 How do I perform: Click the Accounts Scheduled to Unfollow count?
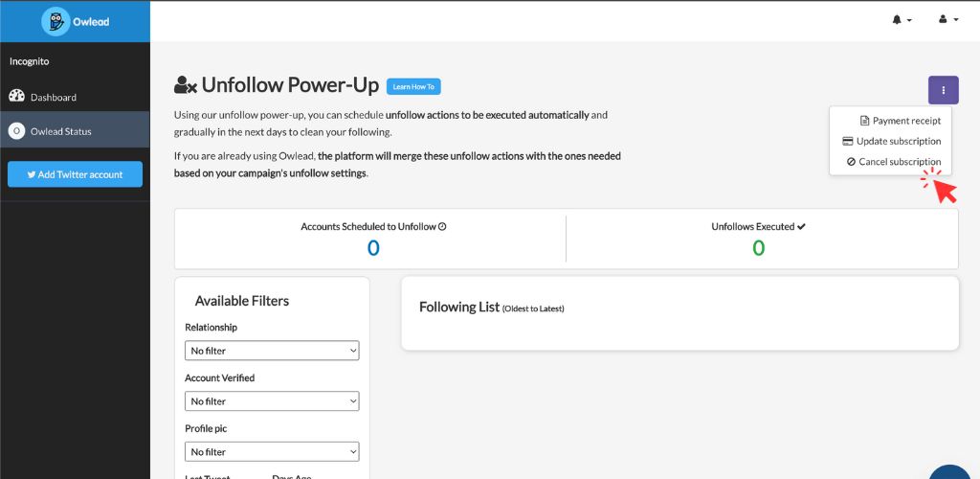pos(373,248)
